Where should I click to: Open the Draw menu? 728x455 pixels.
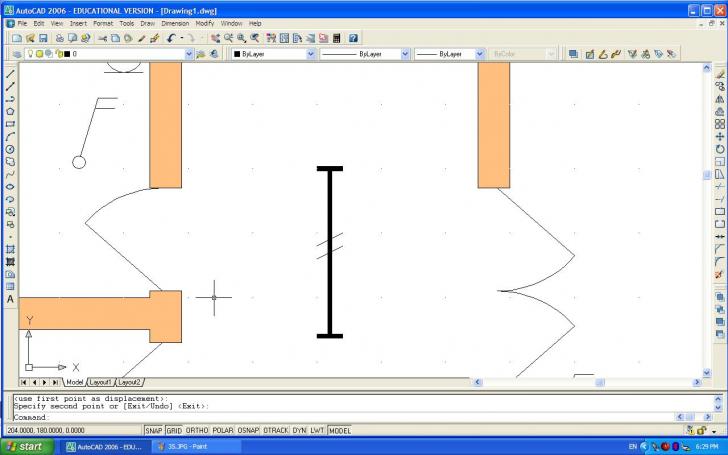click(x=148, y=23)
